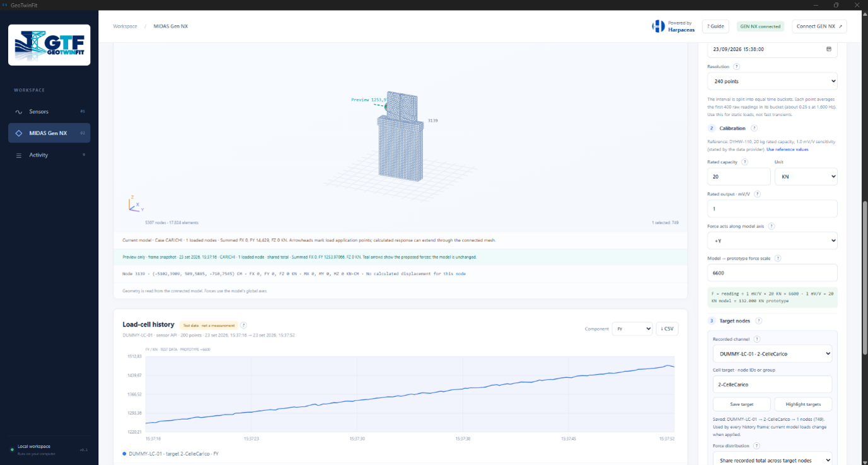Open the Activity workspace page
The height and width of the screenshot is (465, 868).
click(49, 155)
